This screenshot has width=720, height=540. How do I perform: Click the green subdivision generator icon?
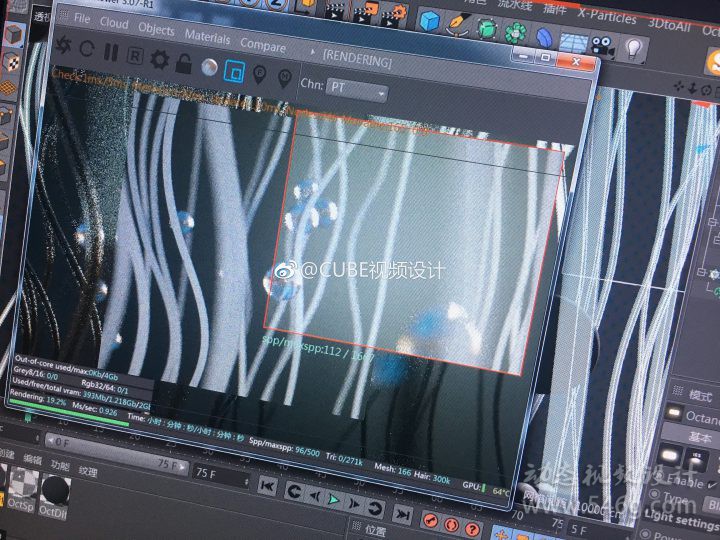coord(486,28)
